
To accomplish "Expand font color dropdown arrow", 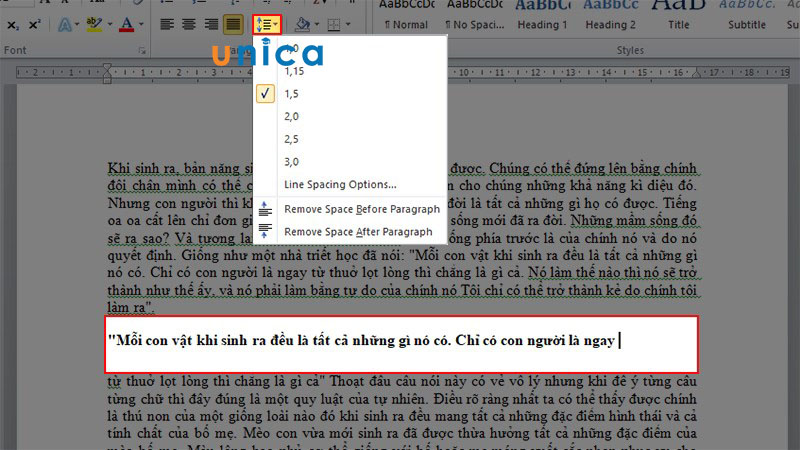I will (x=141, y=24).
